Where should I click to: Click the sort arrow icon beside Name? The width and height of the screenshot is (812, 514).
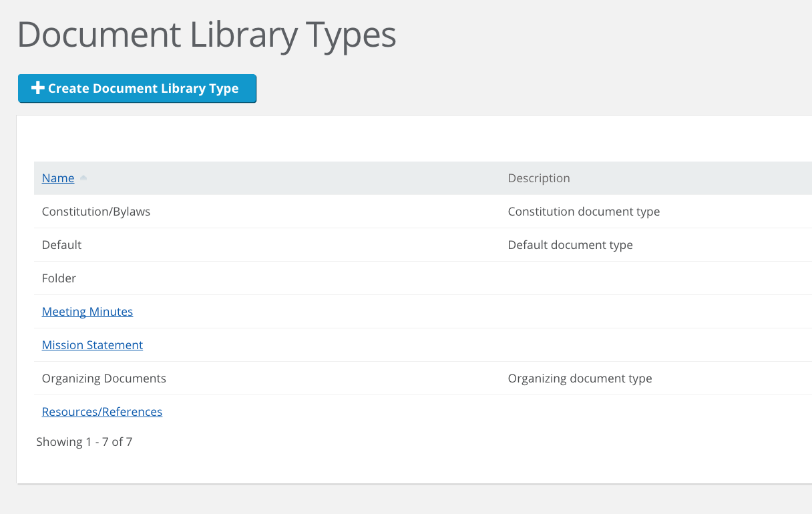pos(83,178)
